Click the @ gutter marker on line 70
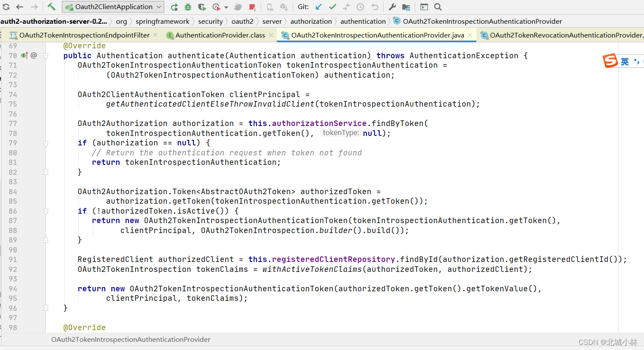Screen dimensions: 644x350 coord(34,56)
